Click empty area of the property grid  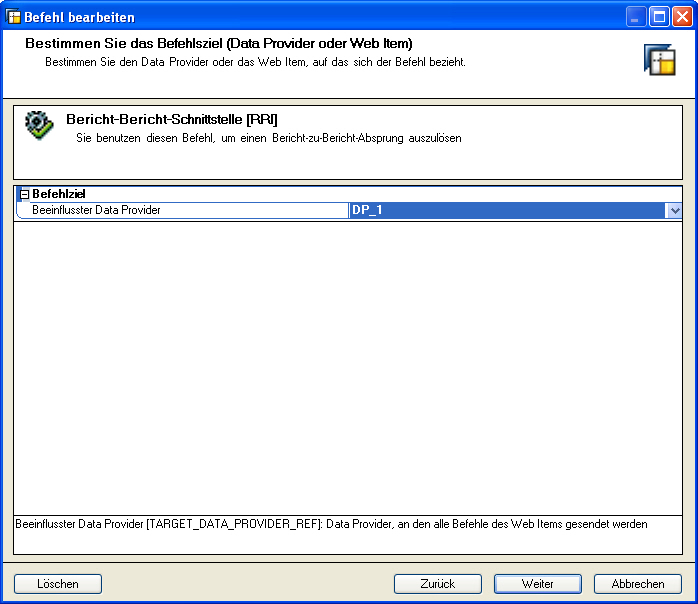point(348,360)
